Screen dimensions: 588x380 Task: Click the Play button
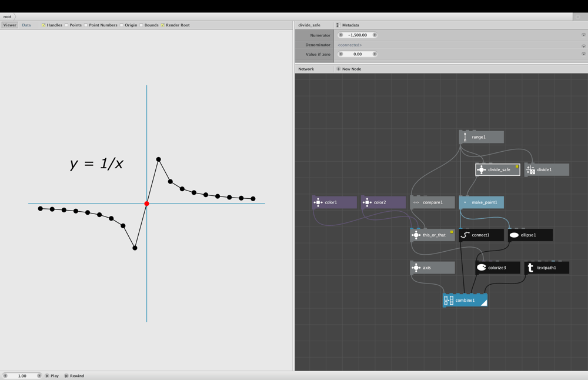52,376
